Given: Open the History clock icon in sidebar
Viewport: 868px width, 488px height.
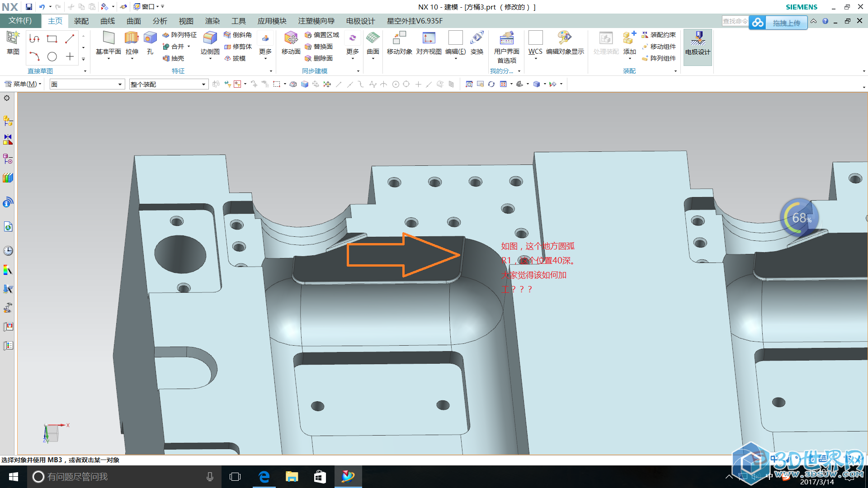Looking at the screenshot, I should click(x=8, y=251).
